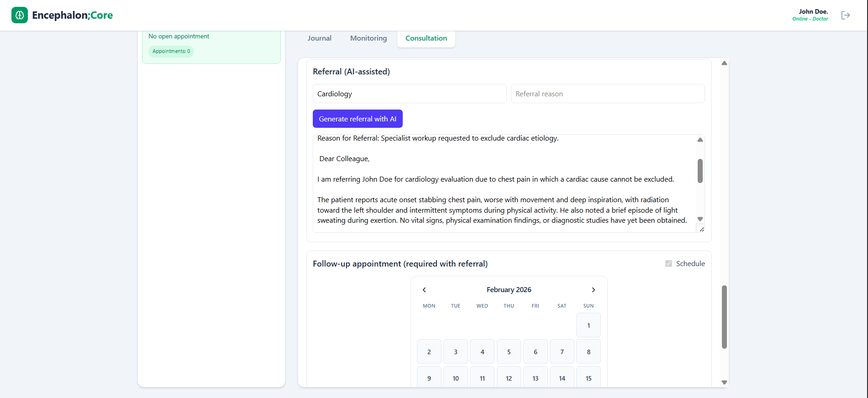Click consultation panel scroll-down arrow
This screenshot has height=398, width=868.
pyautogui.click(x=724, y=382)
